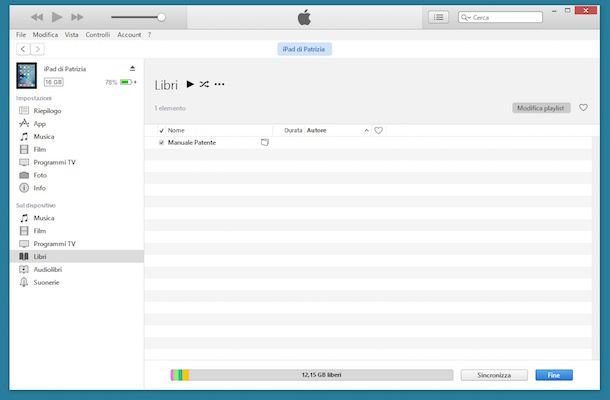The height and width of the screenshot is (400, 610).
Task: Open the Libri more options ellipsis
Action: pos(219,84)
